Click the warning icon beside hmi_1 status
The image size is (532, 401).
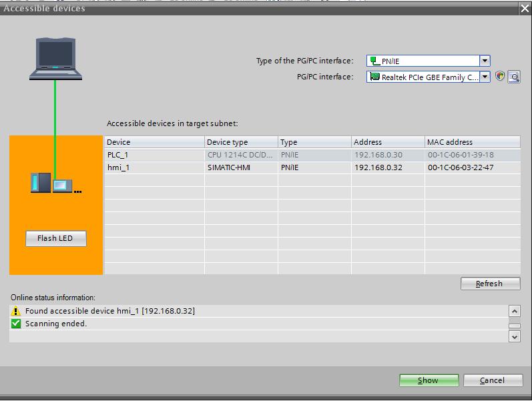point(15,311)
